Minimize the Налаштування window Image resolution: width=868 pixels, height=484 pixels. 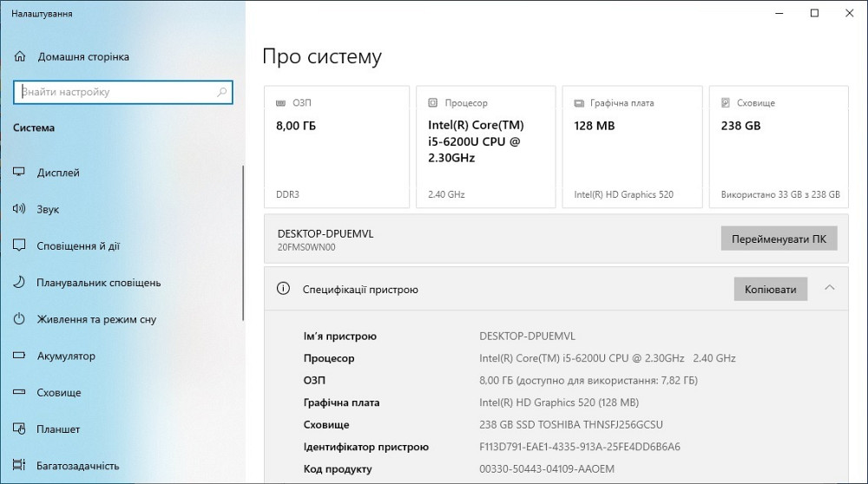[779, 13]
